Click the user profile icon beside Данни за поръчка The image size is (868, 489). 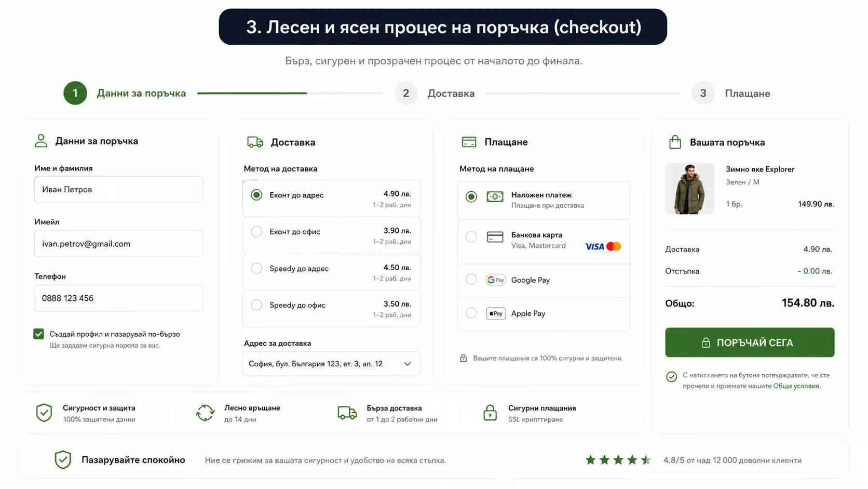pyautogui.click(x=41, y=141)
